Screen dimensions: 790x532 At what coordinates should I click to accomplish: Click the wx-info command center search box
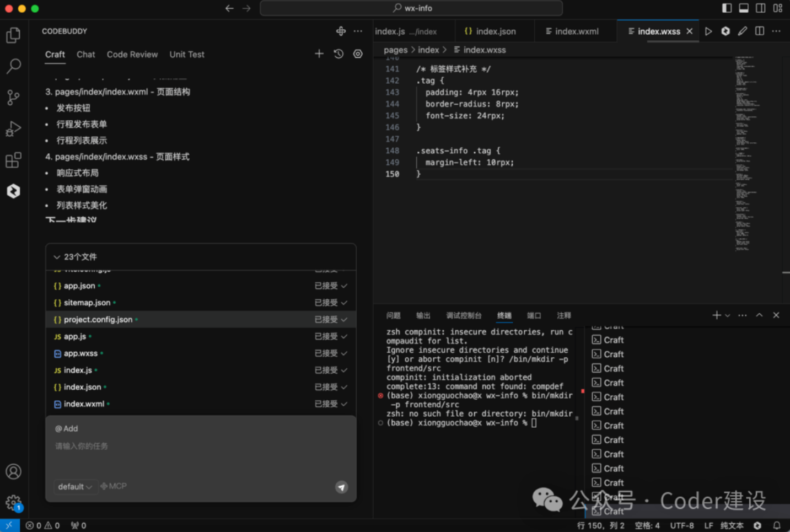click(x=411, y=8)
